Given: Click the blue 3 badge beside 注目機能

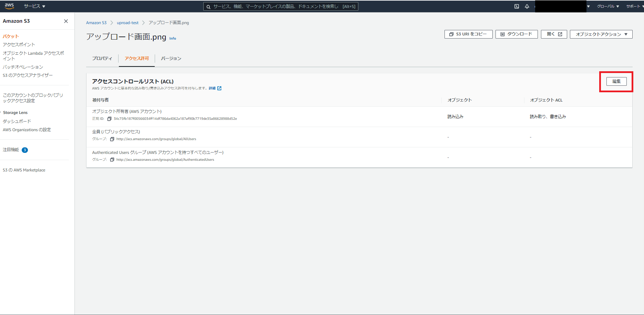Looking at the screenshot, I should pyautogui.click(x=25, y=150).
